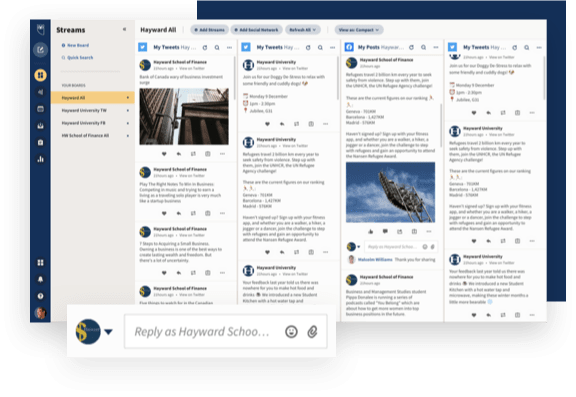The height and width of the screenshot is (397, 576).
Task: Search within My Posts Facebook stream
Action: pyautogui.click(x=424, y=47)
